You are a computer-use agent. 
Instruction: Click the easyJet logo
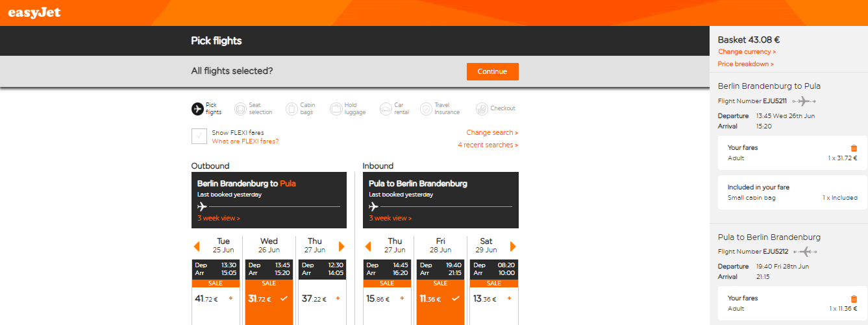pos(34,12)
